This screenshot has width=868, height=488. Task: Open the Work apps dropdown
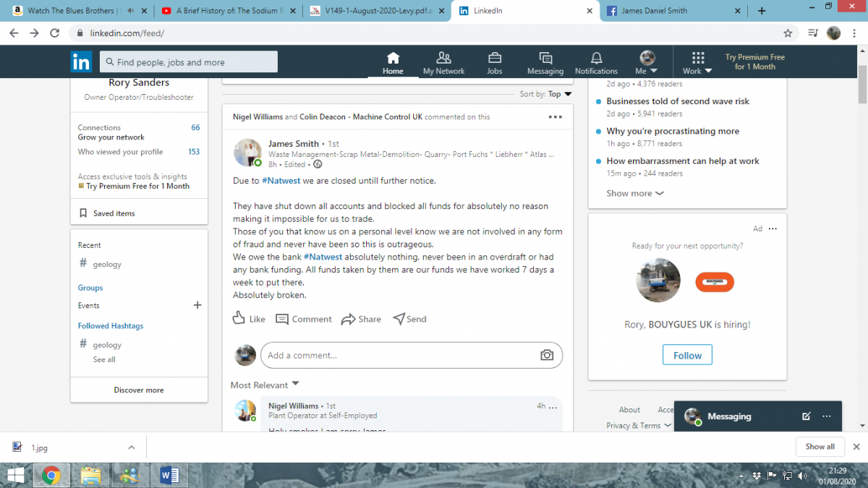pos(697,64)
